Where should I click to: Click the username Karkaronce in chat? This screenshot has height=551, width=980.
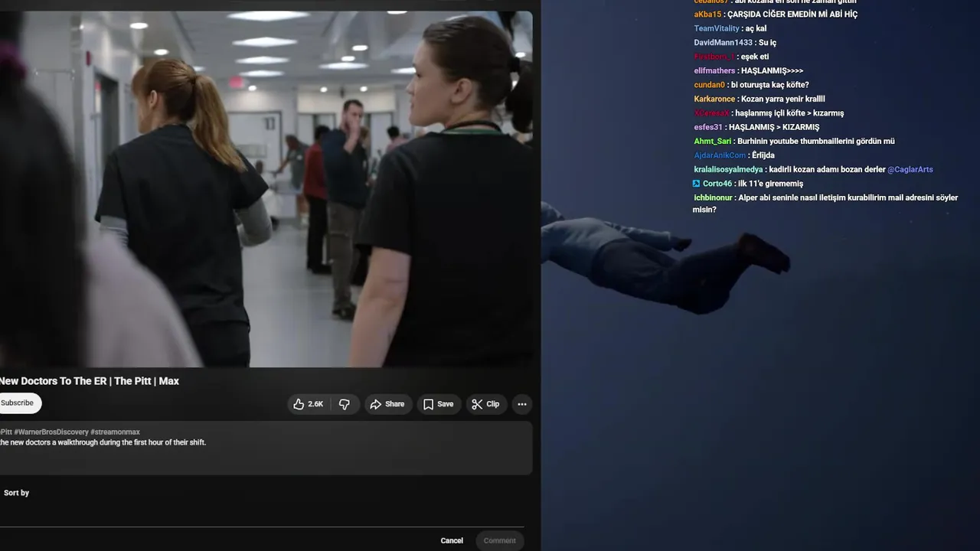(715, 99)
